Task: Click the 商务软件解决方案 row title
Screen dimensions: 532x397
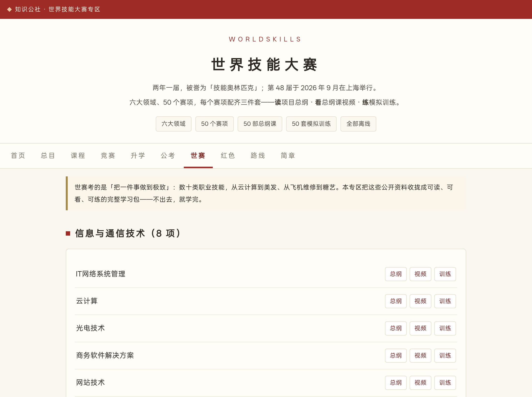Action: click(105, 356)
